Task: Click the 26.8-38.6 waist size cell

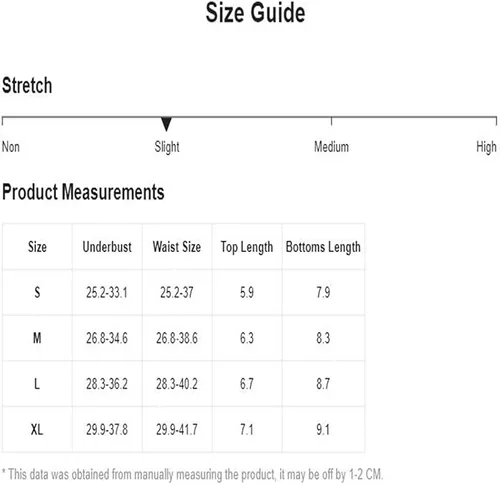Action: (177, 338)
